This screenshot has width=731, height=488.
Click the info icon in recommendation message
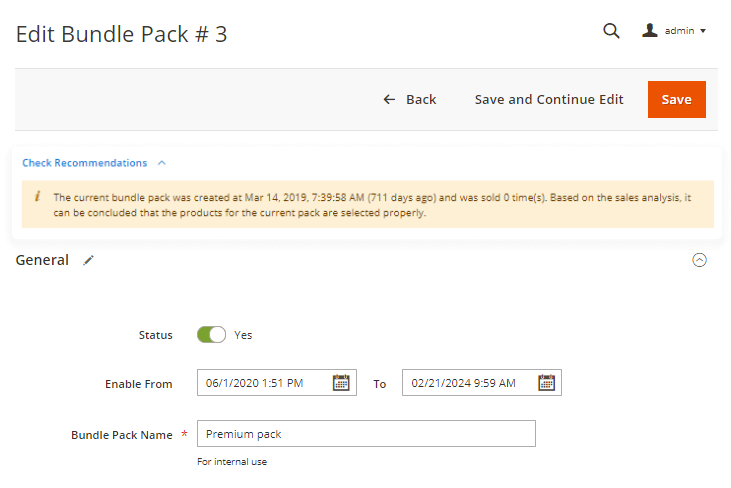pos(37,197)
